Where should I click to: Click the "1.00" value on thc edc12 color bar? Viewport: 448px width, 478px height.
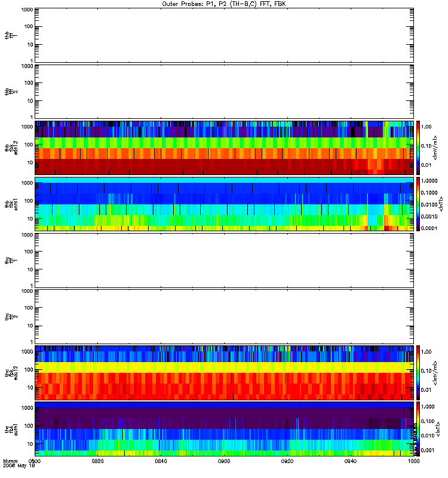pyautogui.click(x=426, y=352)
